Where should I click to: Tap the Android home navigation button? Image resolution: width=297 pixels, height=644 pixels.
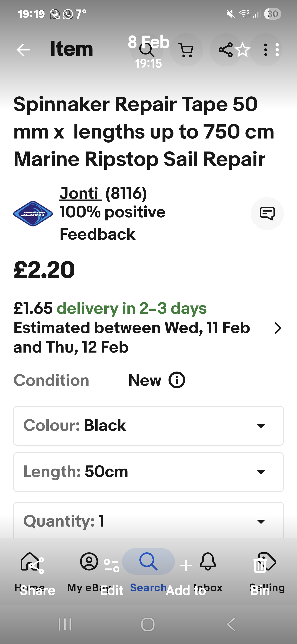148,624
